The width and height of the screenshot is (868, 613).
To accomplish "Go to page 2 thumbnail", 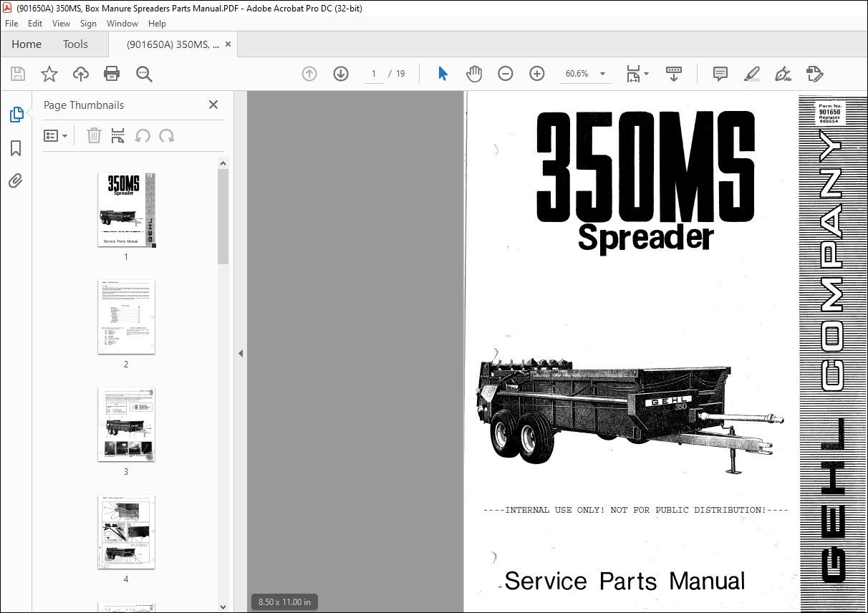I will 126,317.
